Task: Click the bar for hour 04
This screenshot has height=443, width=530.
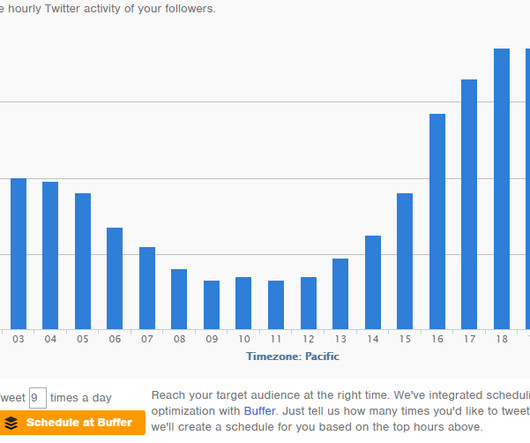Action: tap(50, 255)
